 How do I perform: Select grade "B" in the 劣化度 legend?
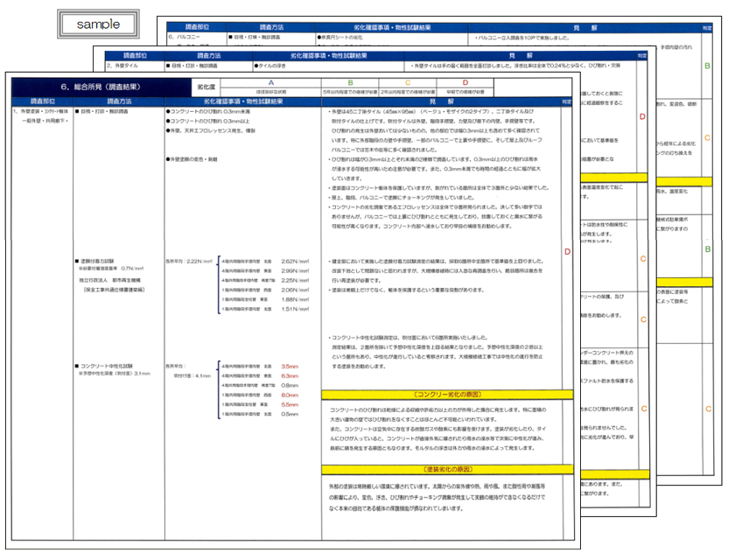pyautogui.click(x=350, y=82)
